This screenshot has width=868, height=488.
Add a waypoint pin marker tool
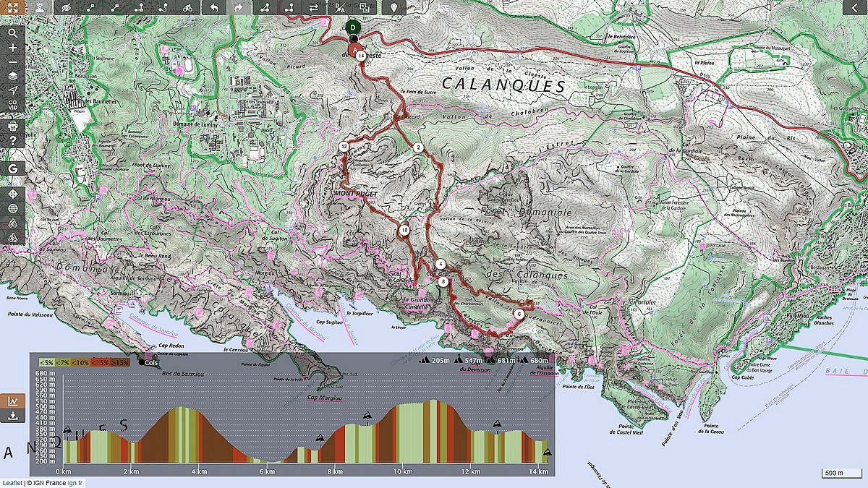tap(393, 8)
